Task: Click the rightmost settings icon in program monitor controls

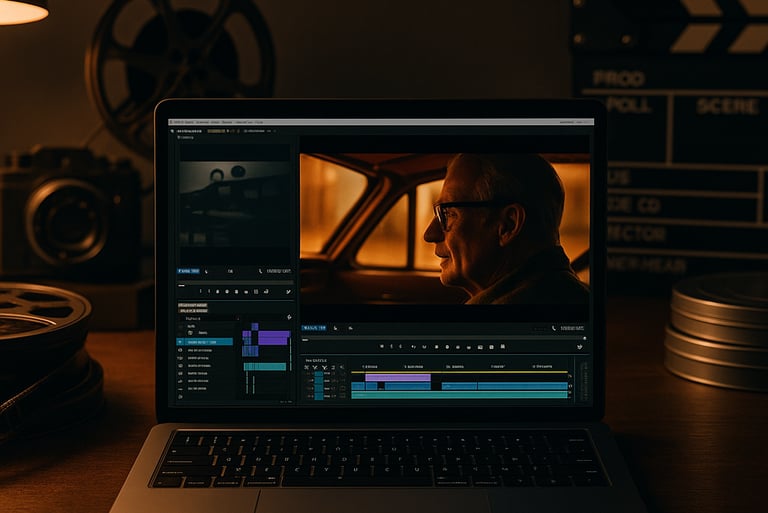Action: pos(579,347)
